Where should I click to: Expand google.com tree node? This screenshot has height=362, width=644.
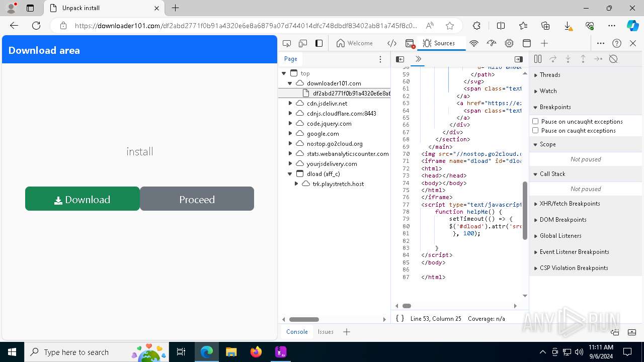click(x=290, y=134)
